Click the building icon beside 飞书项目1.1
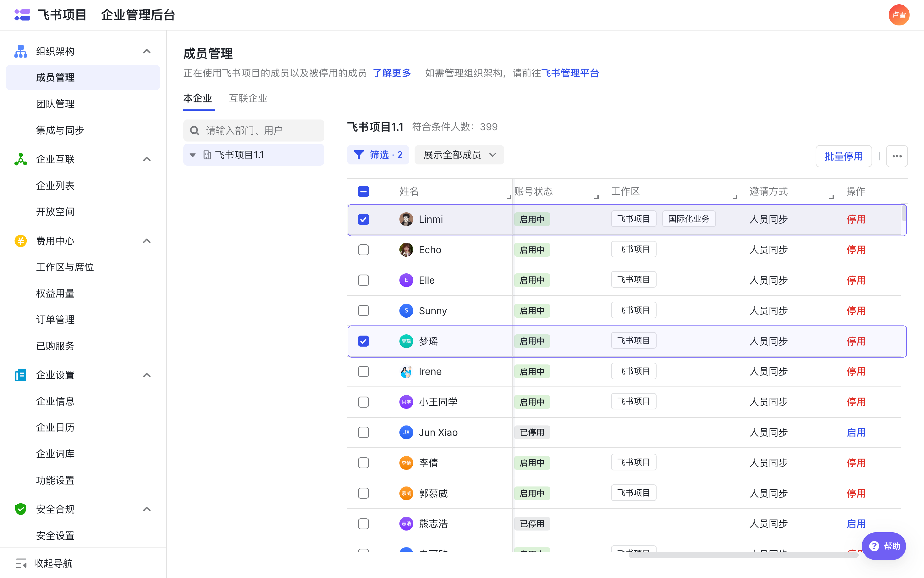This screenshot has height=578, width=924. tap(207, 155)
